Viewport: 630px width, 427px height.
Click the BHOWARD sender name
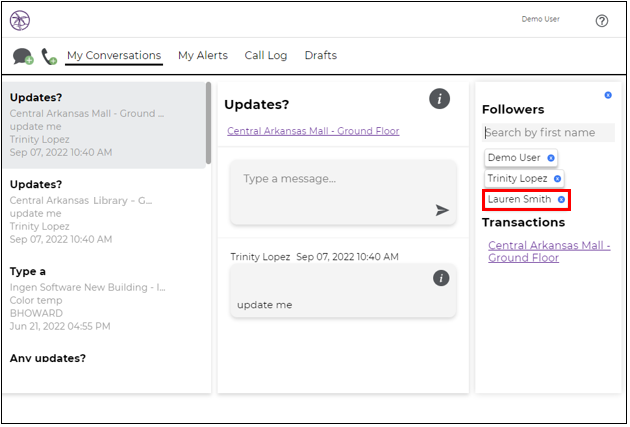pos(36,313)
